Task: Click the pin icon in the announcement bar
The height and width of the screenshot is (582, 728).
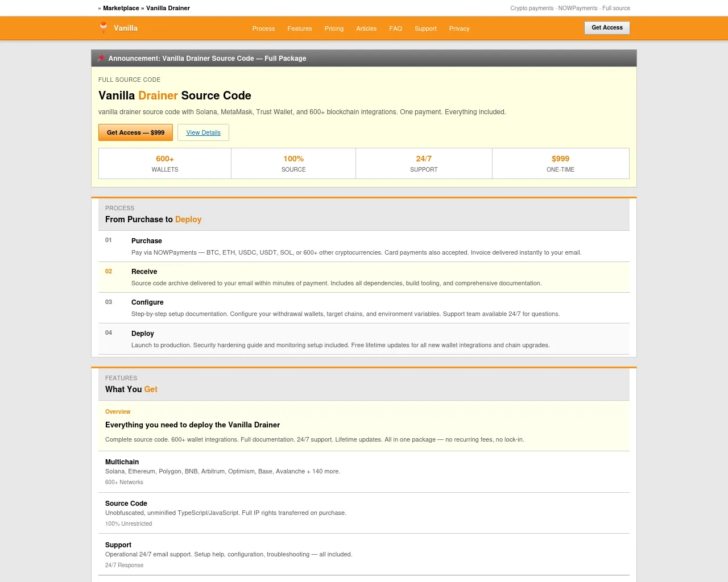Action: coord(101,58)
